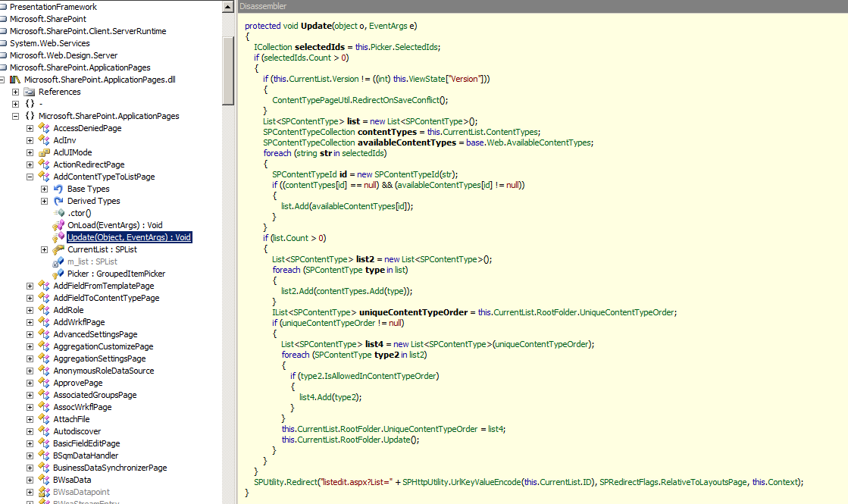The width and height of the screenshot is (848, 504).
Task: Follow the RedirectOnSaveConflict link
Action: pyautogui.click(x=397, y=100)
